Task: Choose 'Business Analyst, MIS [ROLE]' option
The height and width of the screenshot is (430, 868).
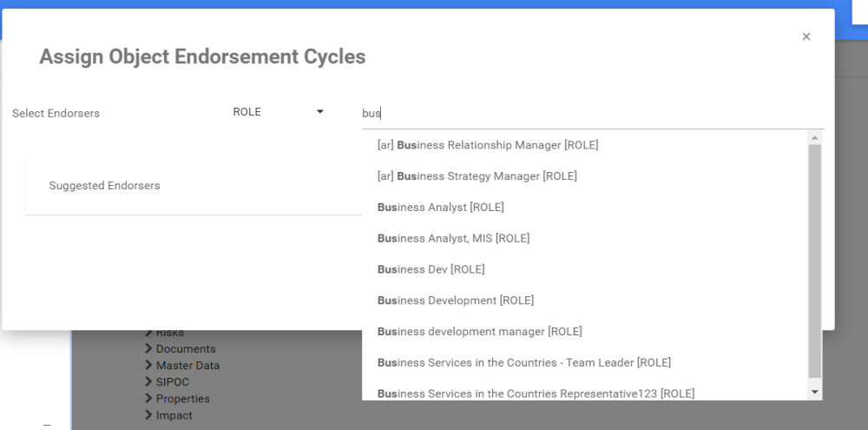Action: click(453, 238)
